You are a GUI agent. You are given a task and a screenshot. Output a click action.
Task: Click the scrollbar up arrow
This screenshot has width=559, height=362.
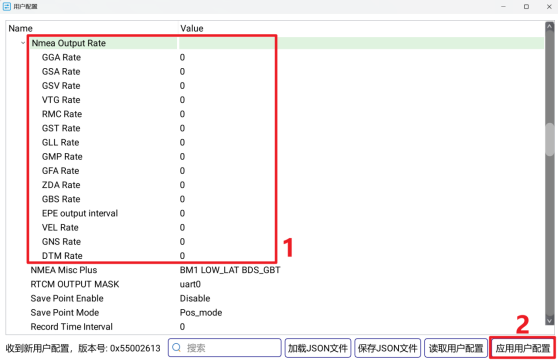pyautogui.click(x=550, y=27)
